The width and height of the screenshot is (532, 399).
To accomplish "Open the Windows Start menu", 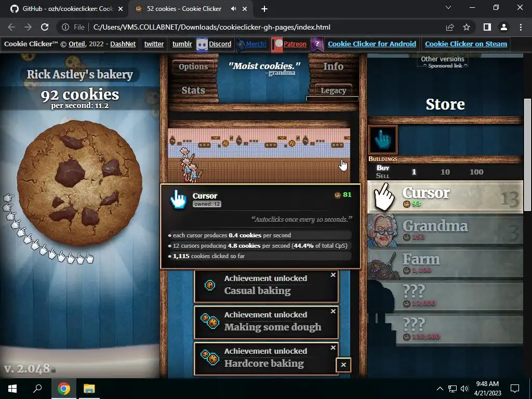I will click(12, 389).
